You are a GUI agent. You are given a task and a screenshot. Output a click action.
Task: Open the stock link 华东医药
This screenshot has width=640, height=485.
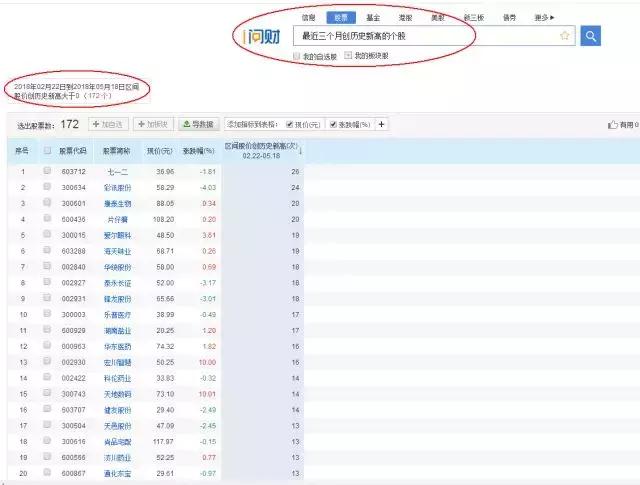click(118, 347)
